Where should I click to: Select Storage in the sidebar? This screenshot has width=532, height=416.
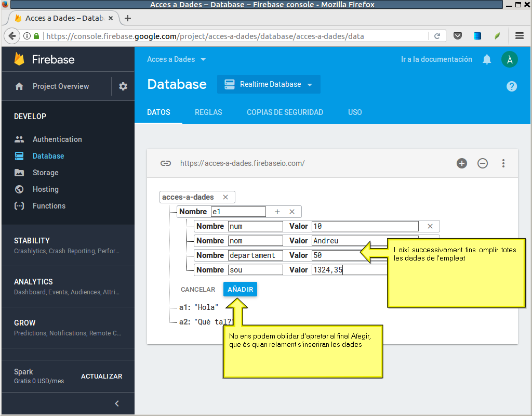click(x=46, y=173)
